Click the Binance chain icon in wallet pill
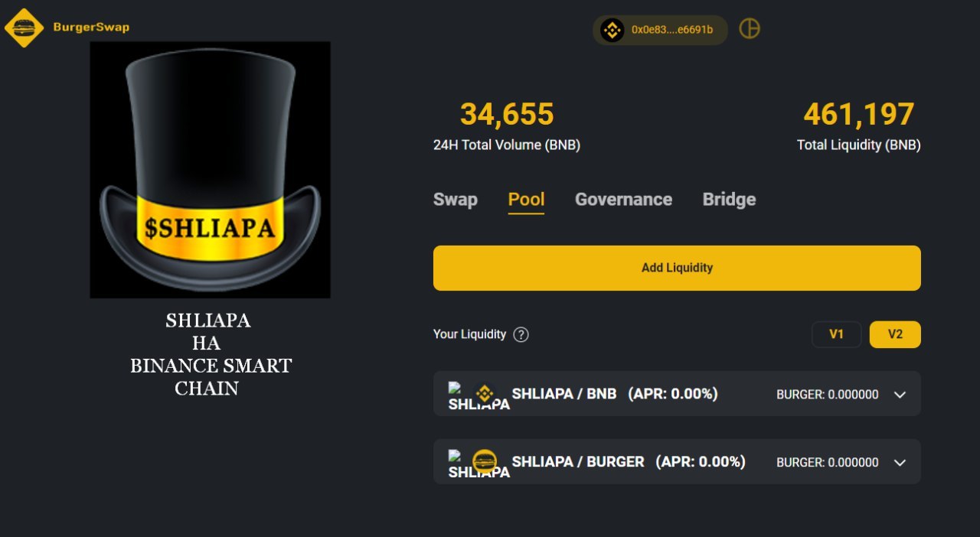 tap(612, 30)
